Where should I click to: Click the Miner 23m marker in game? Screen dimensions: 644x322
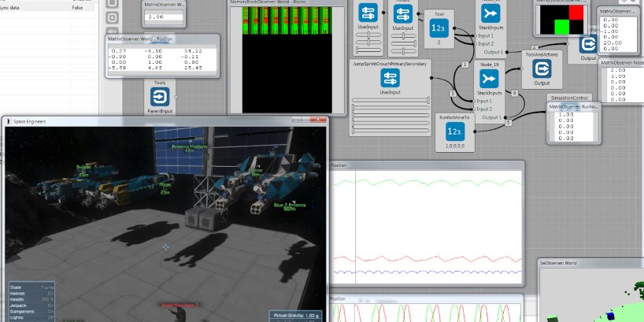coord(165,188)
